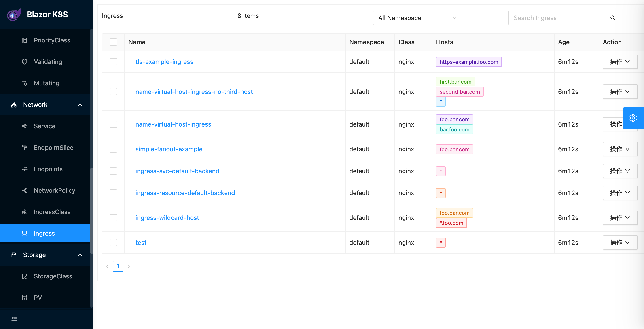This screenshot has height=329, width=644.
Task: Click the https-example.foo.com purple host tag
Action: (x=468, y=62)
